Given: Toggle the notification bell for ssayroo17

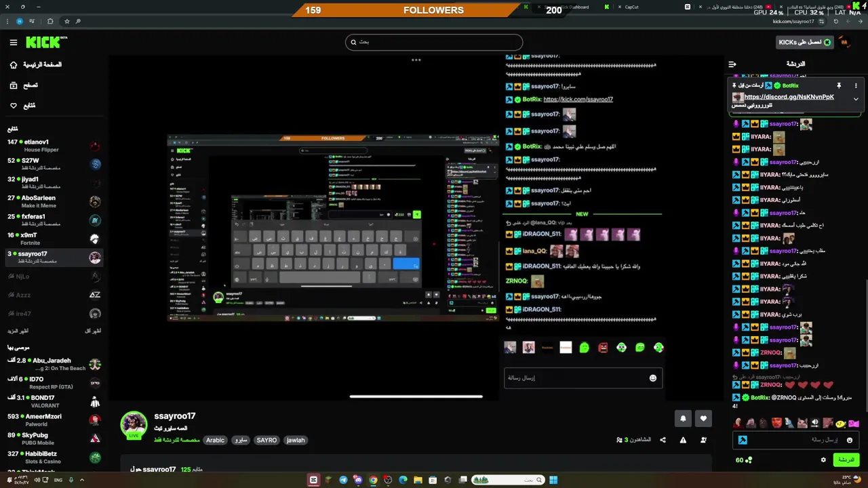Looking at the screenshot, I should click(x=683, y=419).
